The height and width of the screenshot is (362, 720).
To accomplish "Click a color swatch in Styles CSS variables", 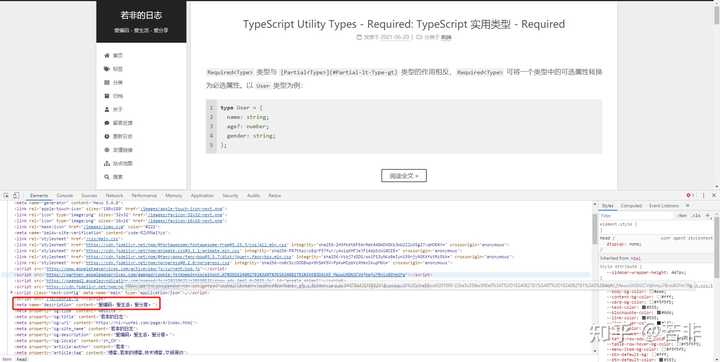I will [x=652, y=292].
